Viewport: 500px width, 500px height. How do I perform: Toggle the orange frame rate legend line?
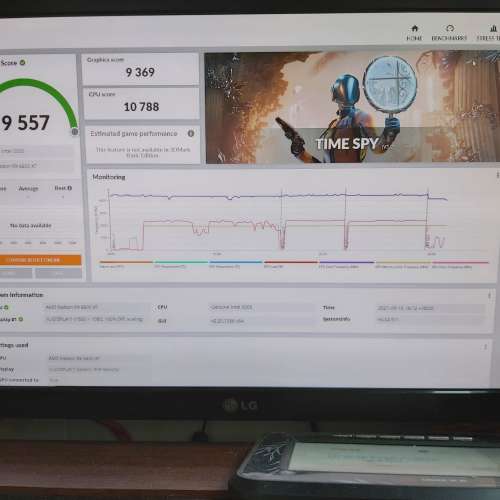(x=126, y=262)
